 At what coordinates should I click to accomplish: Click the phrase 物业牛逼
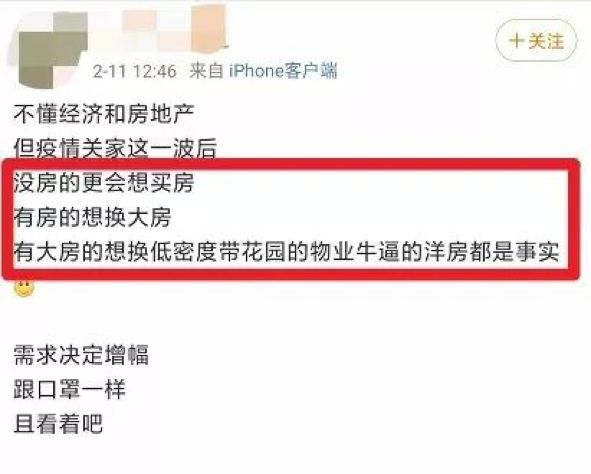(x=355, y=252)
